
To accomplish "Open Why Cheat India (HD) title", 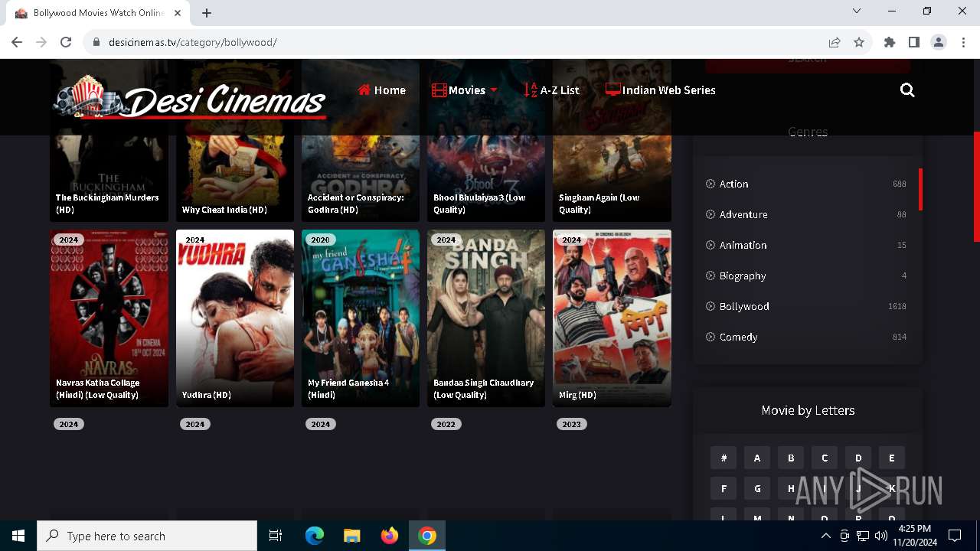I will coord(224,210).
